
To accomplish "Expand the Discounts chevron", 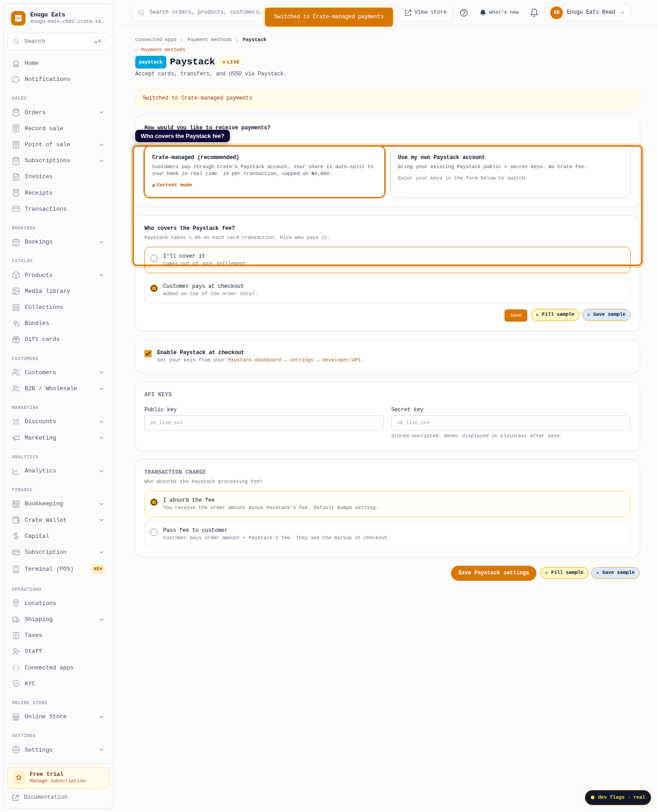I will tap(101, 421).
